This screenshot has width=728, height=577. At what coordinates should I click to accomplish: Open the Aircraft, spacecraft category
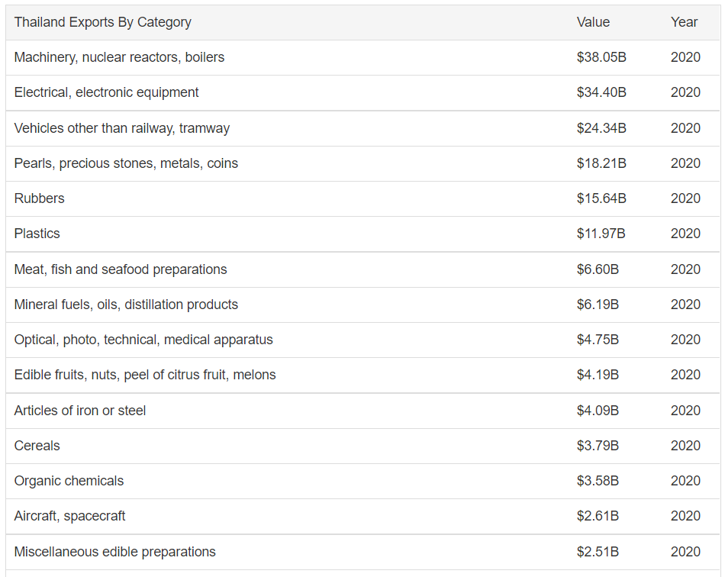point(69,516)
